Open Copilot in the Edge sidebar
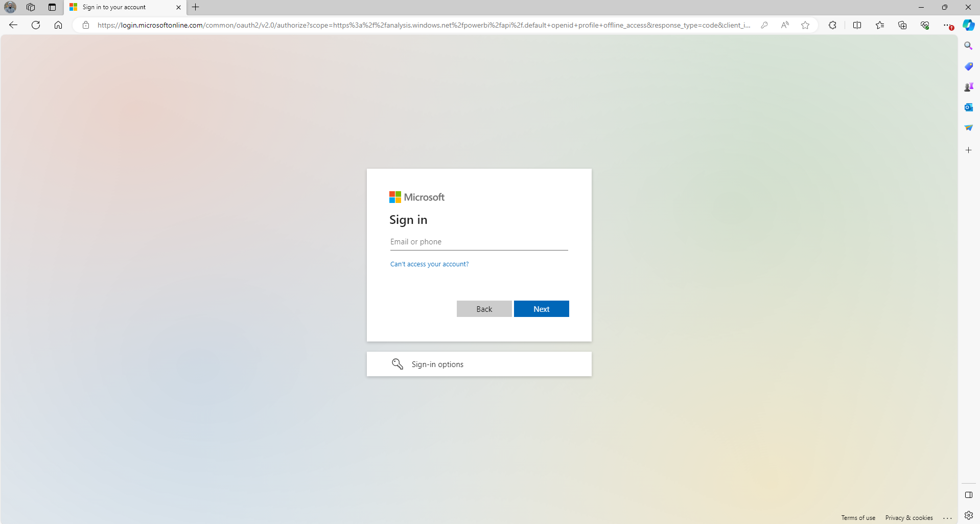 click(968, 25)
